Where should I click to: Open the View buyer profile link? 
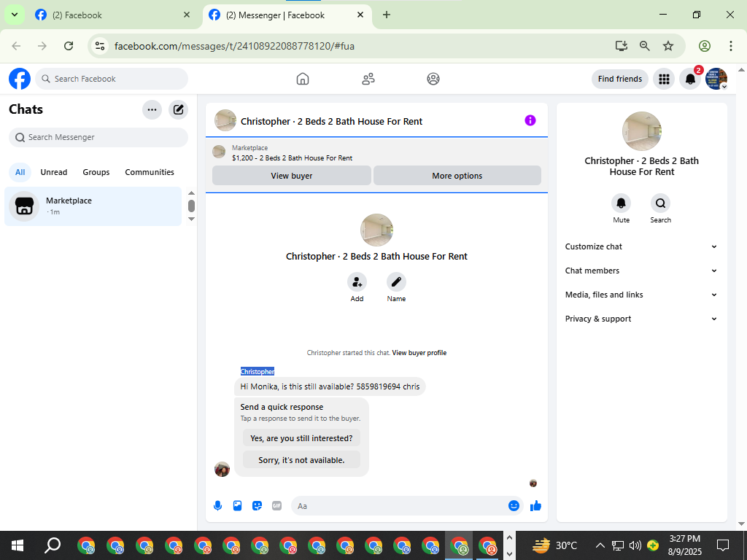(419, 353)
